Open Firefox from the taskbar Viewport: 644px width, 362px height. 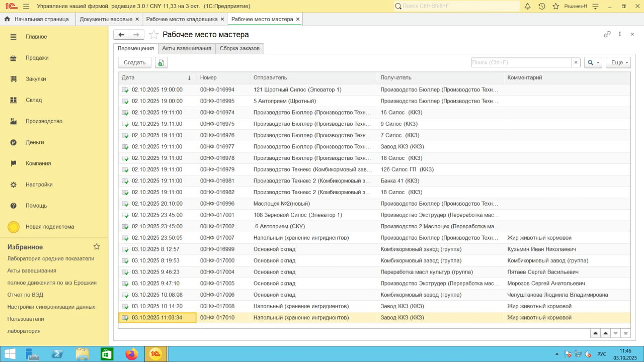132,354
